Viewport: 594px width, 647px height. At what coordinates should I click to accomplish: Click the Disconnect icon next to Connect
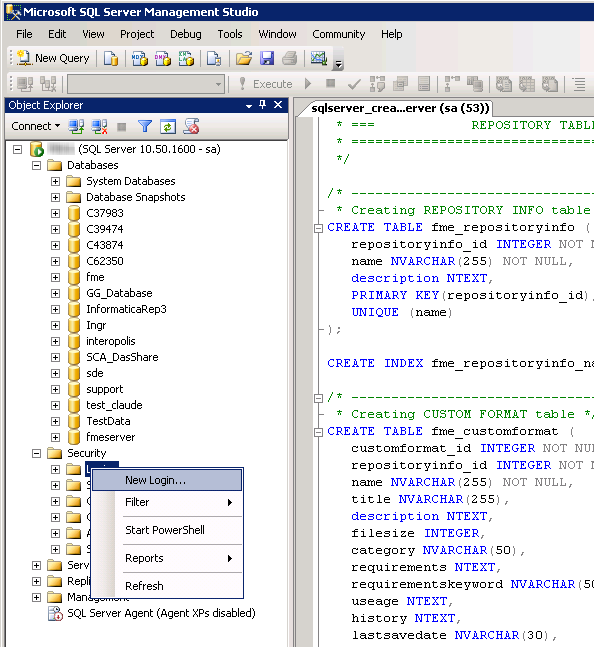(x=99, y=126)
